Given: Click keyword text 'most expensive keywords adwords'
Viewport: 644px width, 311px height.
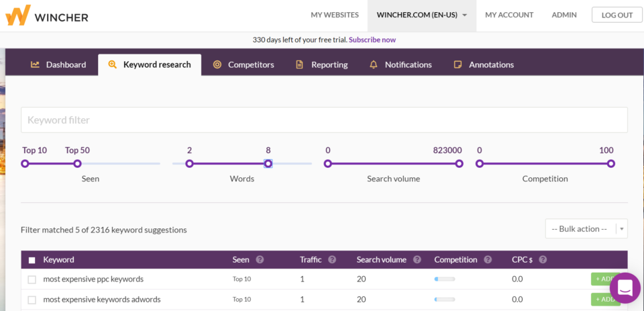Looking at the screenshot, I should 102,299.
